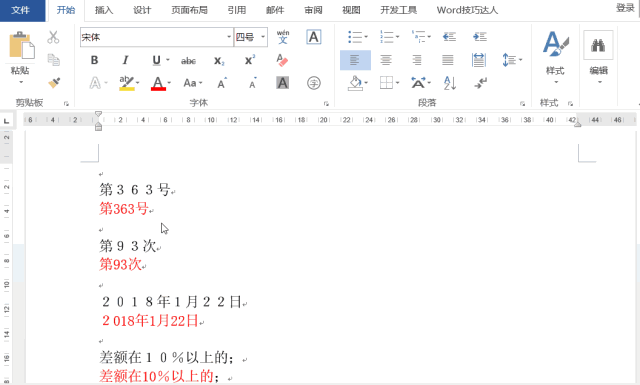Toggle Bold formatting
The image size is (640, 385).
point(94,60)
